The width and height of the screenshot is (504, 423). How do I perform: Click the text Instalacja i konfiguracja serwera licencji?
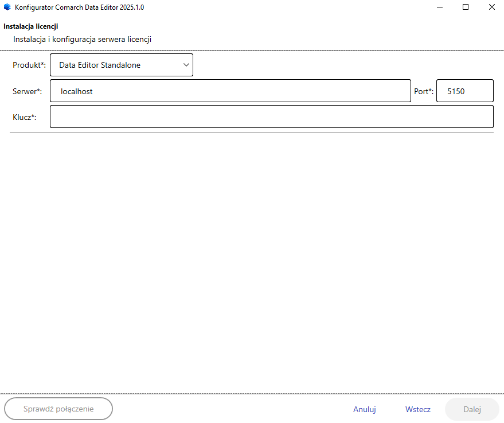tap(83, 39)
